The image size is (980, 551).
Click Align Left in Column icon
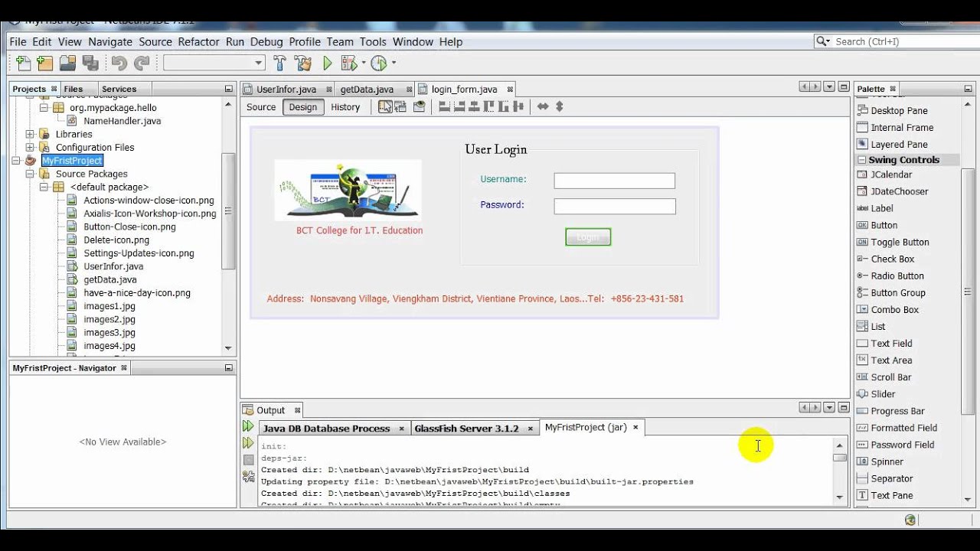tap(444, 107)
